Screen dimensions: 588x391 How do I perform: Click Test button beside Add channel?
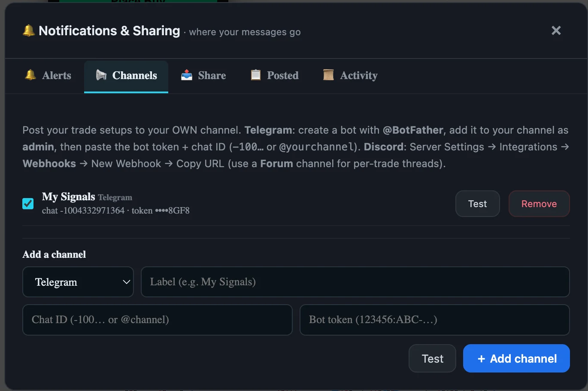[x=432, y=358]
